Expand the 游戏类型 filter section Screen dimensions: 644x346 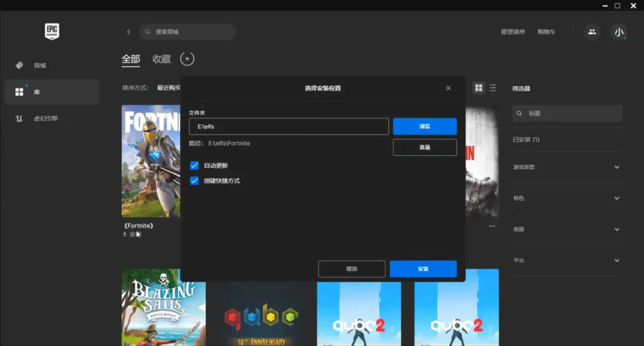point(567,167)
